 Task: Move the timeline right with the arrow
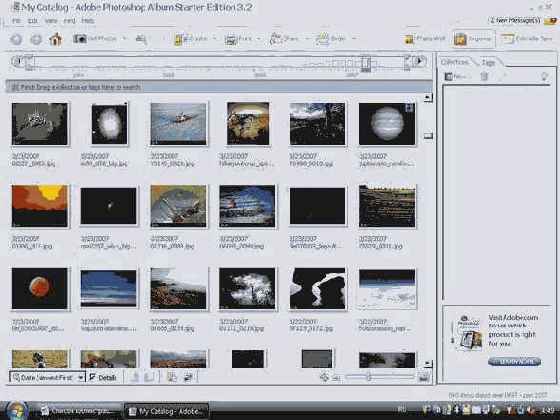click(x=420, y=61)
